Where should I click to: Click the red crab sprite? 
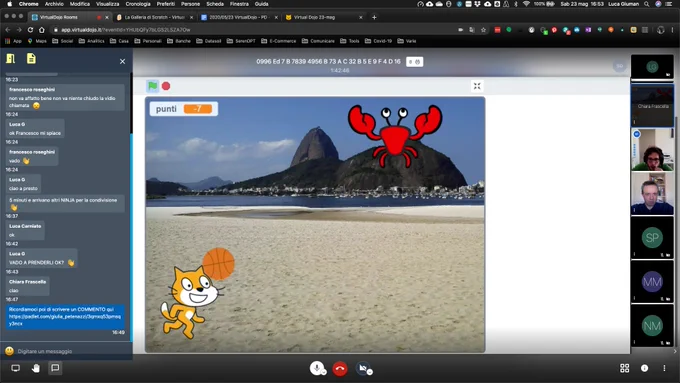point(395,135)
